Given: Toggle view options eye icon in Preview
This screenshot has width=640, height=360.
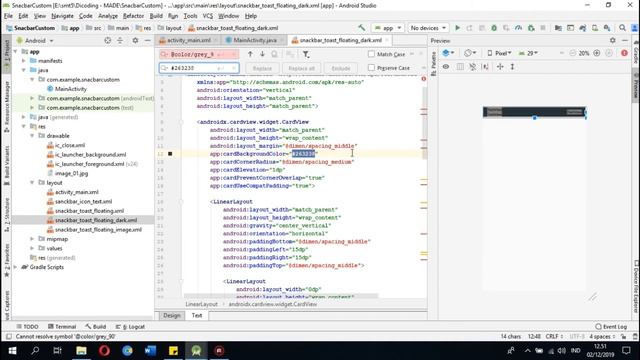Looking at the screenshot, I should click(446, 67).
